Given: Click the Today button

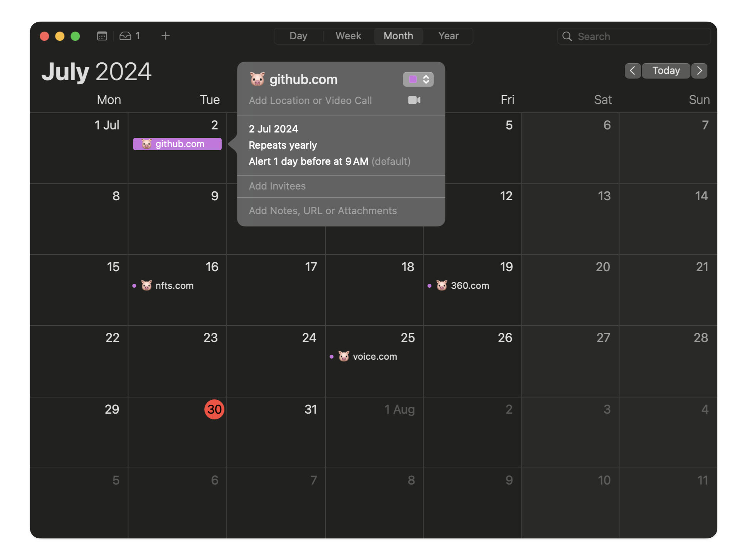Looking at the screenshot, I should point(666,70).
